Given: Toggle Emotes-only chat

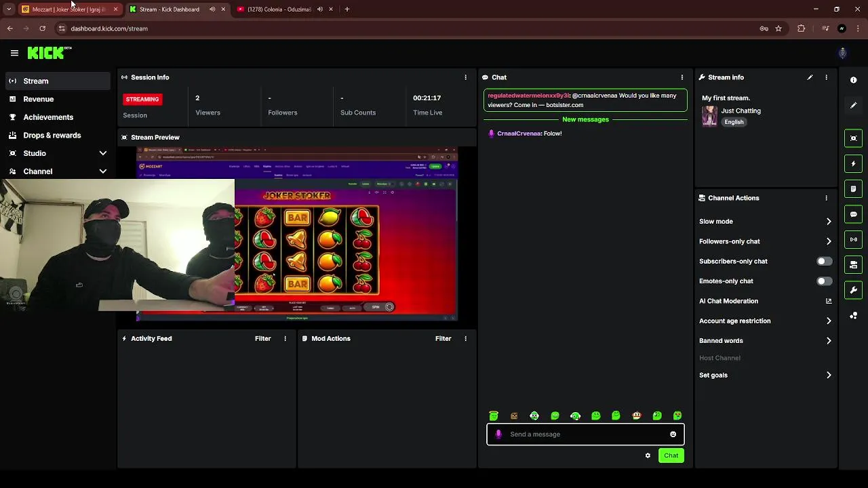Looking at the screenshot, I should pos(824,281).
